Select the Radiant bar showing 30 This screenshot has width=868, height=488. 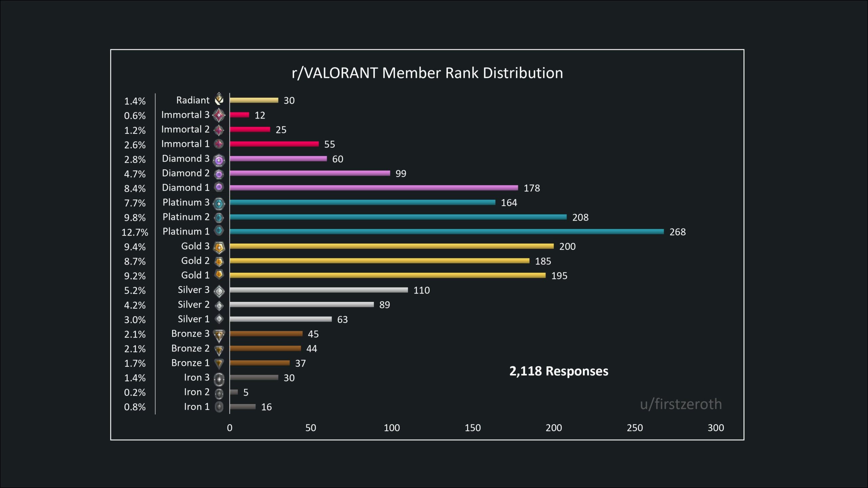pos(254,100)
